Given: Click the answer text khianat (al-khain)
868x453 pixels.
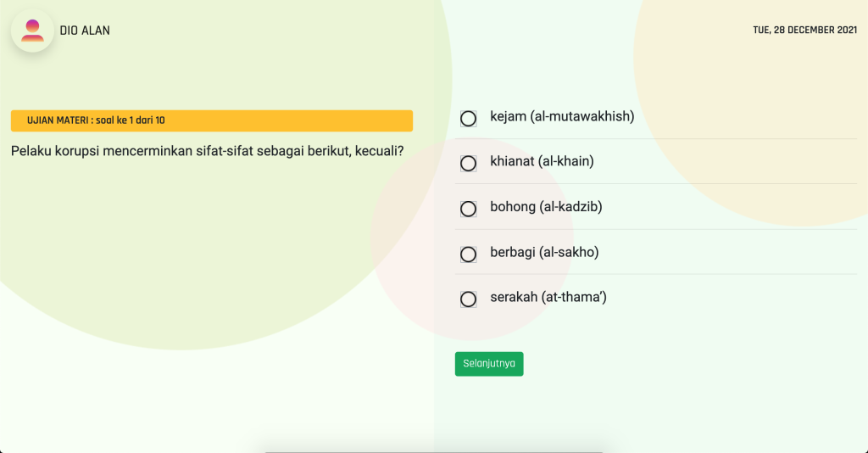Looking at the screenshot, I should coord(542,161).
